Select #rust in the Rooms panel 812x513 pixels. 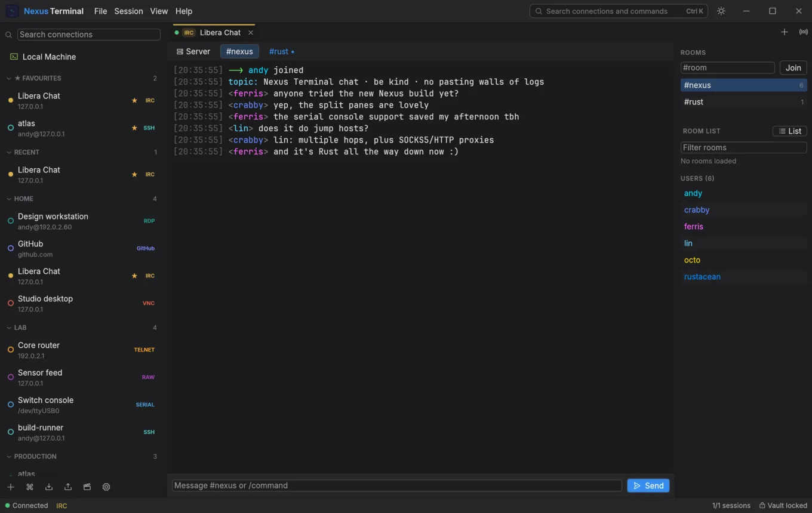coord(744,102)
